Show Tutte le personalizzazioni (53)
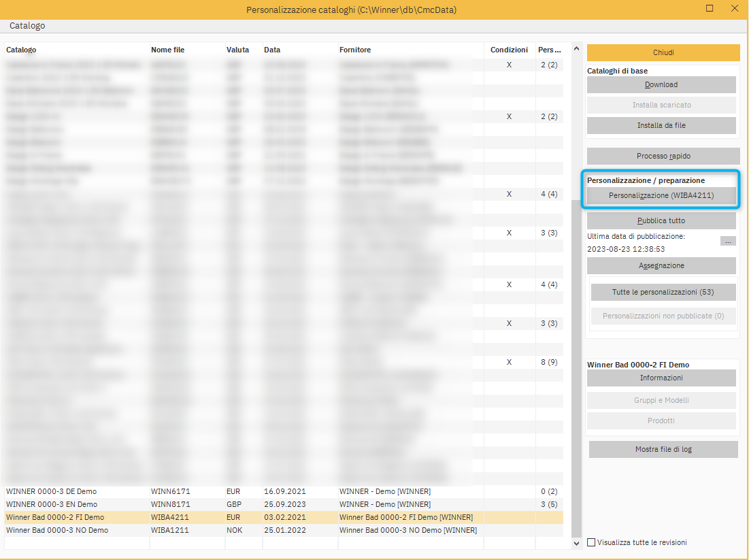The height and width of the screenshot is (560, 749). pyautogui.click(x=663, y=292)
